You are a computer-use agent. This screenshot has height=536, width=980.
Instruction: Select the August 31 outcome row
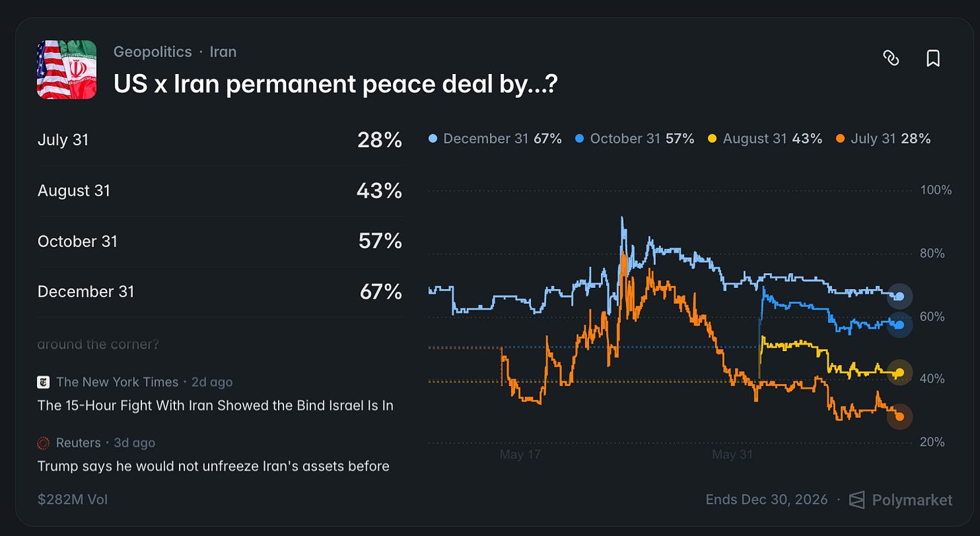tap(220, 191)
